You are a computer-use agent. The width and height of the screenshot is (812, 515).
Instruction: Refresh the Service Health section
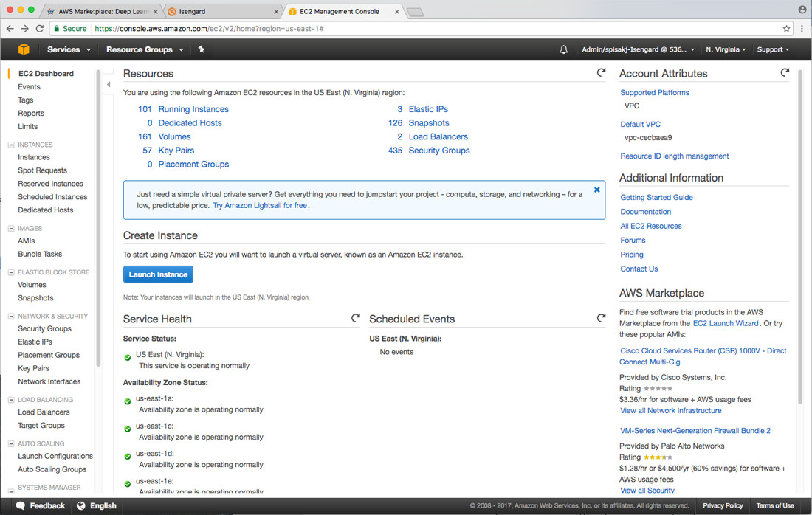pyautogui.click(x=355, y=318)
